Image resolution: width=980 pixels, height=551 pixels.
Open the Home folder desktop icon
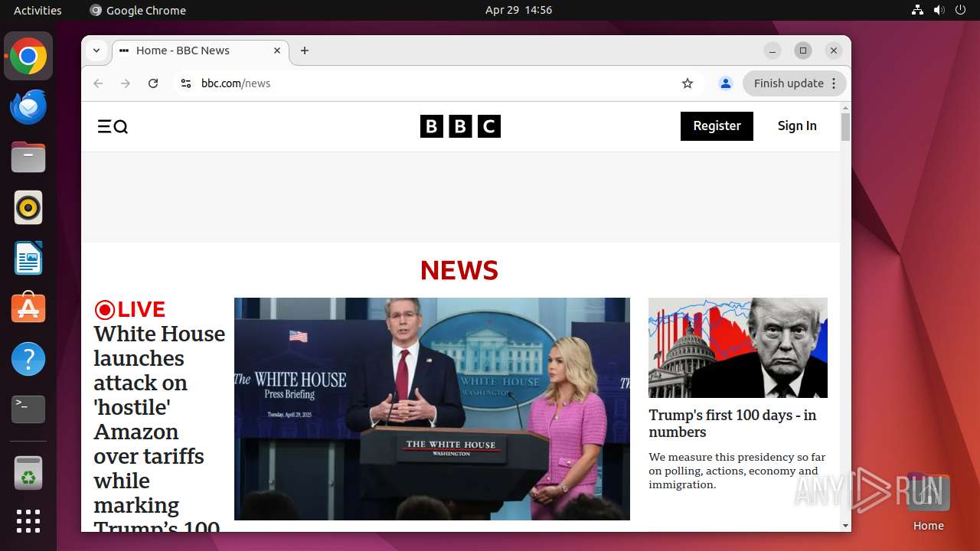[x=928, y=501]
